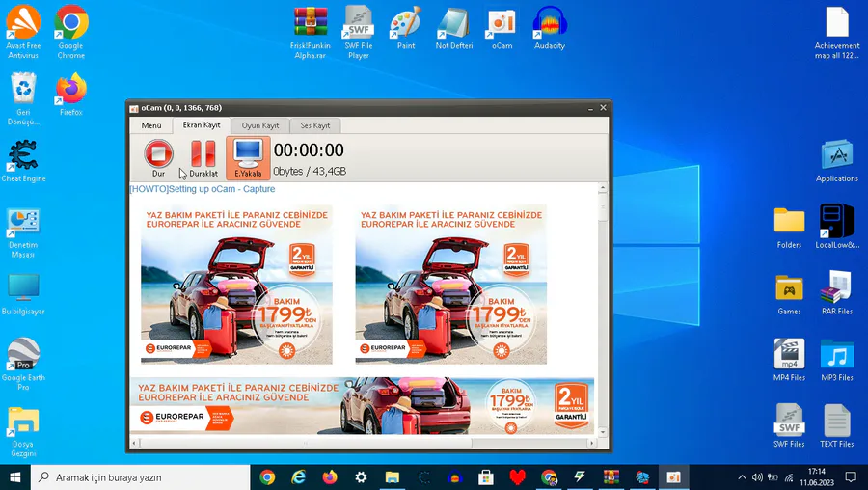Select the Google Earth Pro desktop icon

[23, 364]
